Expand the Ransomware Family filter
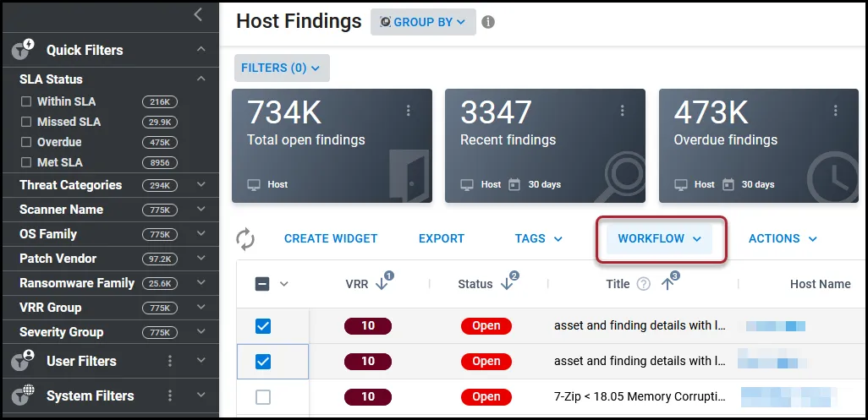Viewport: 868px width, 420px height. pyautogui.click(x=201, y=283)
